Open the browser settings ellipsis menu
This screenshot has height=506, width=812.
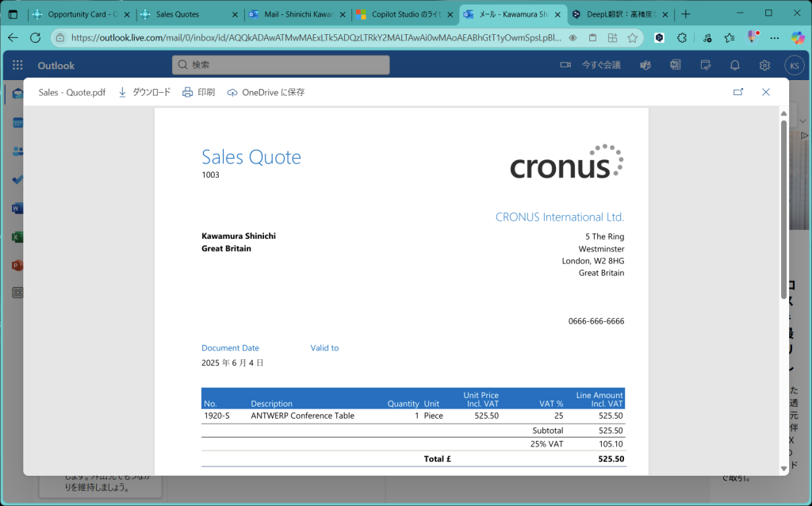(774, 38)
